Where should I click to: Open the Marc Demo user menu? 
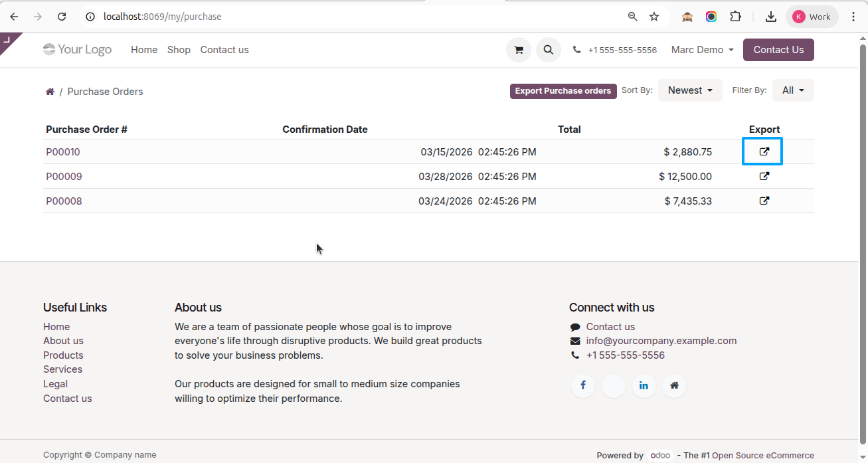coord(702,50)
